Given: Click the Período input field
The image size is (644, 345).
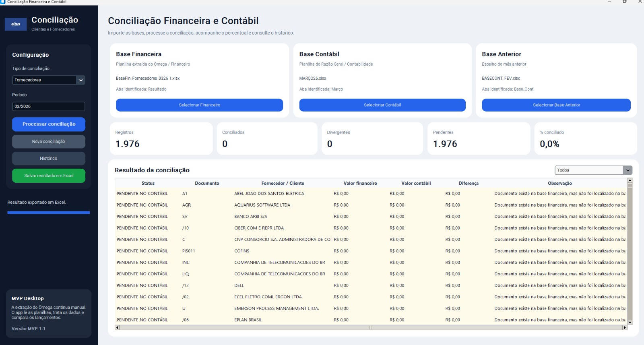Looking at the screenshot, I should point(48,106).
